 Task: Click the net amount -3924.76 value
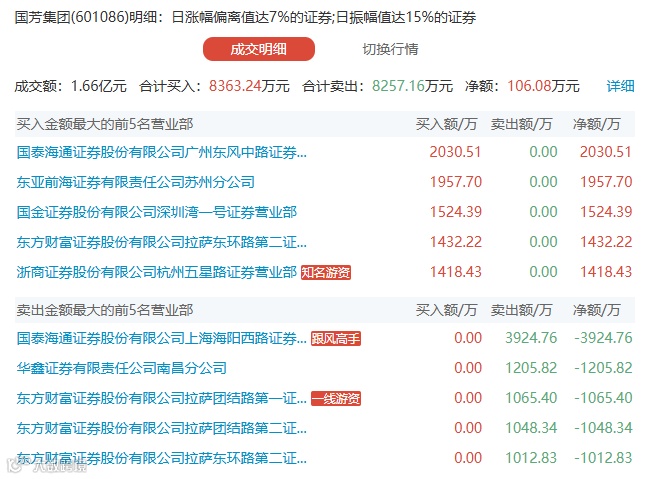603,338
